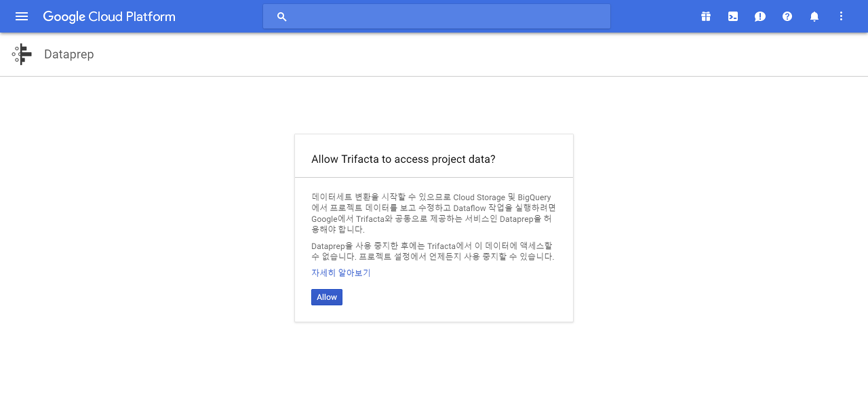This screenshot has width=868, height=401.
Task: Send feedback via the speech bubble icon
Action: click(x=759, y=16)
